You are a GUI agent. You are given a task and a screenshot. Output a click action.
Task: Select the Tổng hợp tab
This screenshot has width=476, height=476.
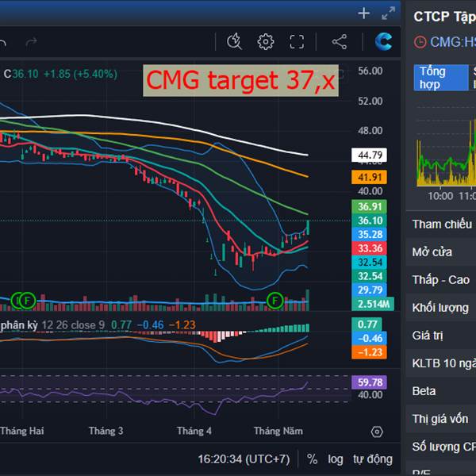point(441,78)
